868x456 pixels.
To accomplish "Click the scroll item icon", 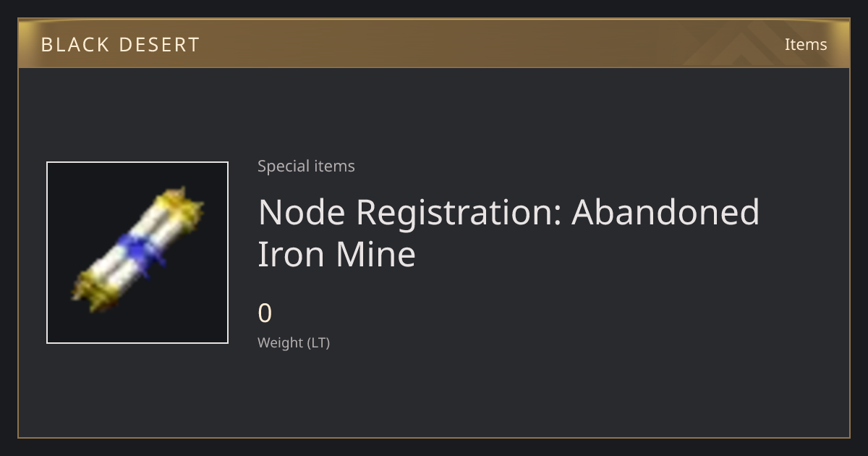I will [x=137, y=253].
